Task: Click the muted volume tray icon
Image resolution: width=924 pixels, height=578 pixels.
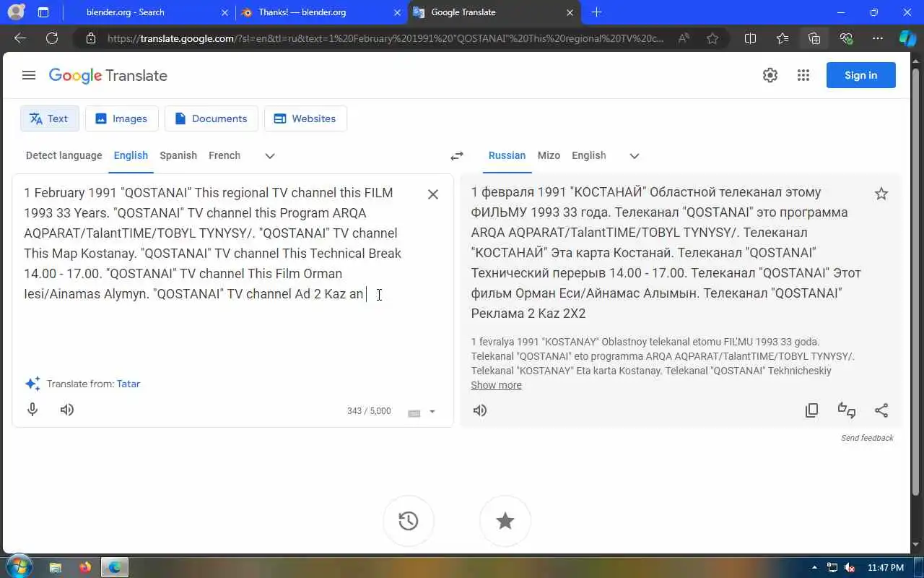Action: tap(850, 567)
